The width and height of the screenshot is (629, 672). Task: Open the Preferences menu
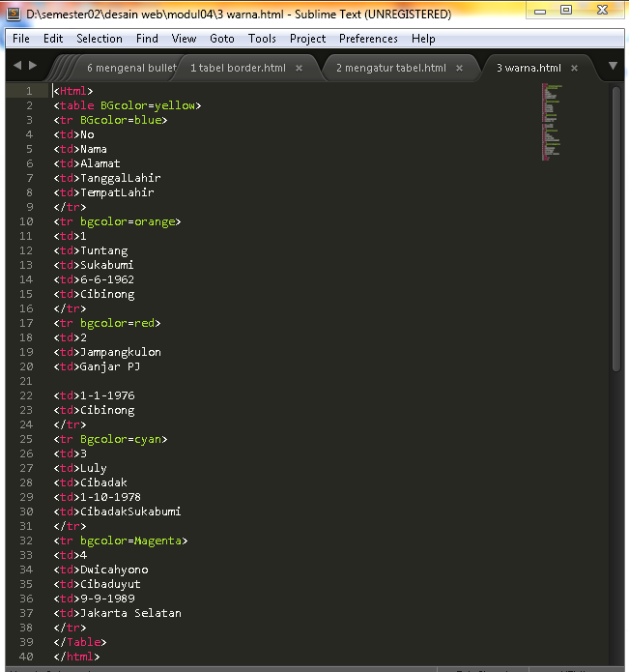tap(368, 39)
